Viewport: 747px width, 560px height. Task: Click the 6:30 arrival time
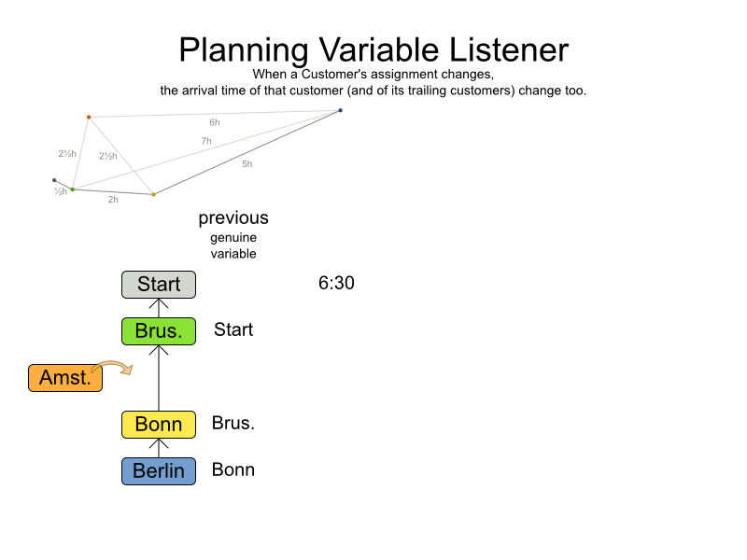tap(336, 284)
